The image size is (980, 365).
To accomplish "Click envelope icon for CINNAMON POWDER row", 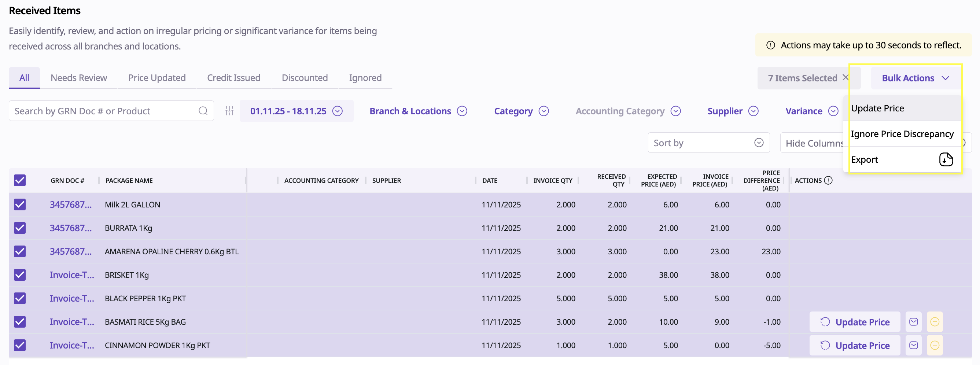I will pyautogui.click(x=913, y=346).
